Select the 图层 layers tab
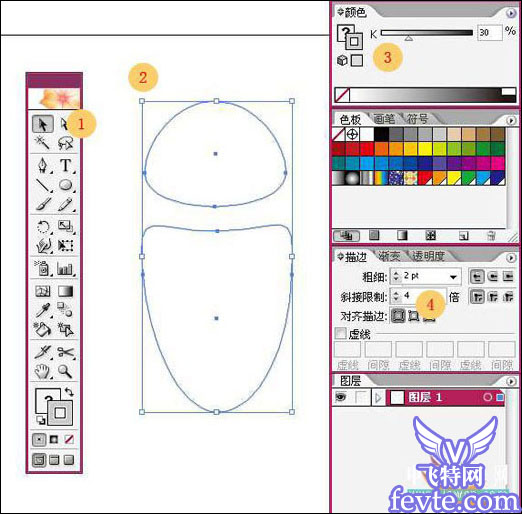The width and height of the screenshot is (522, 514). tap(350, 380)
